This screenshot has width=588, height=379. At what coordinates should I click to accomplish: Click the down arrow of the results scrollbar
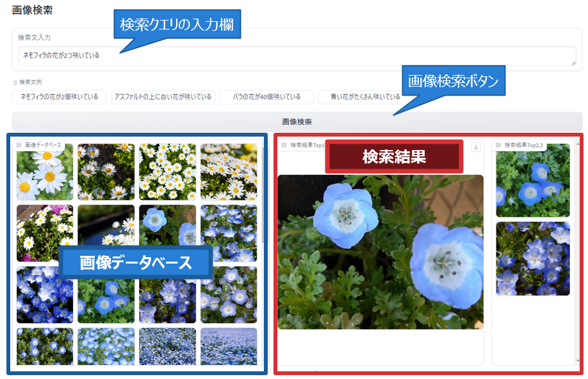coord(578,361)
